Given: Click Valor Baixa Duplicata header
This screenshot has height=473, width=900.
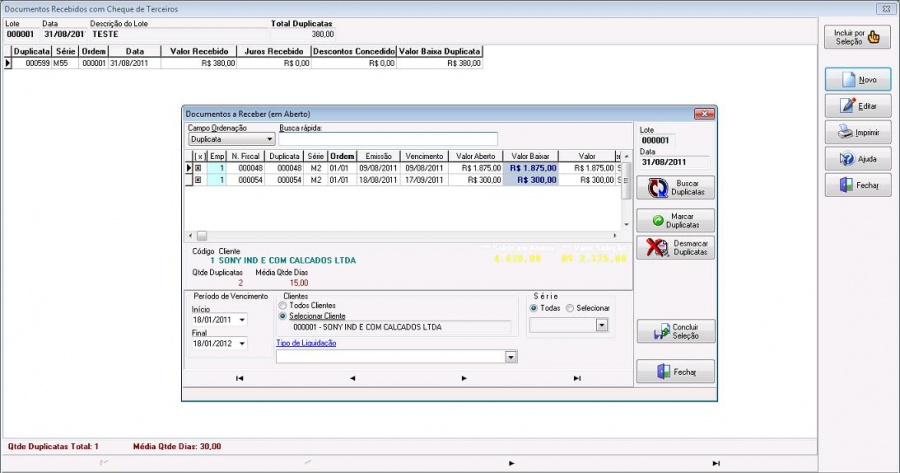Looking at the screenshot, I should (440, 51).
